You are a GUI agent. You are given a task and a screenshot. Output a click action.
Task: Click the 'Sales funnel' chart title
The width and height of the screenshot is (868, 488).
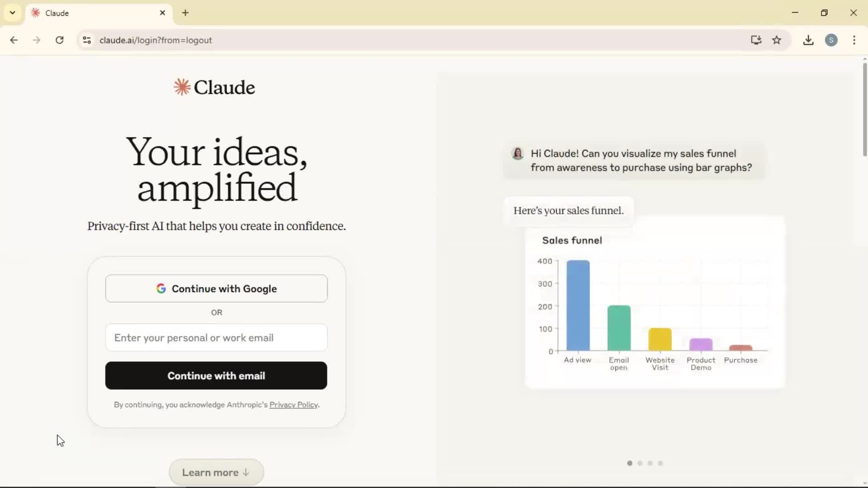click(572, 240)
